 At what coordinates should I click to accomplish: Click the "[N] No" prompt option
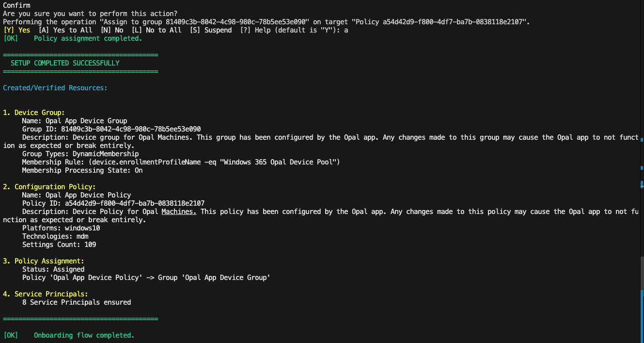[x=112, y=30]
